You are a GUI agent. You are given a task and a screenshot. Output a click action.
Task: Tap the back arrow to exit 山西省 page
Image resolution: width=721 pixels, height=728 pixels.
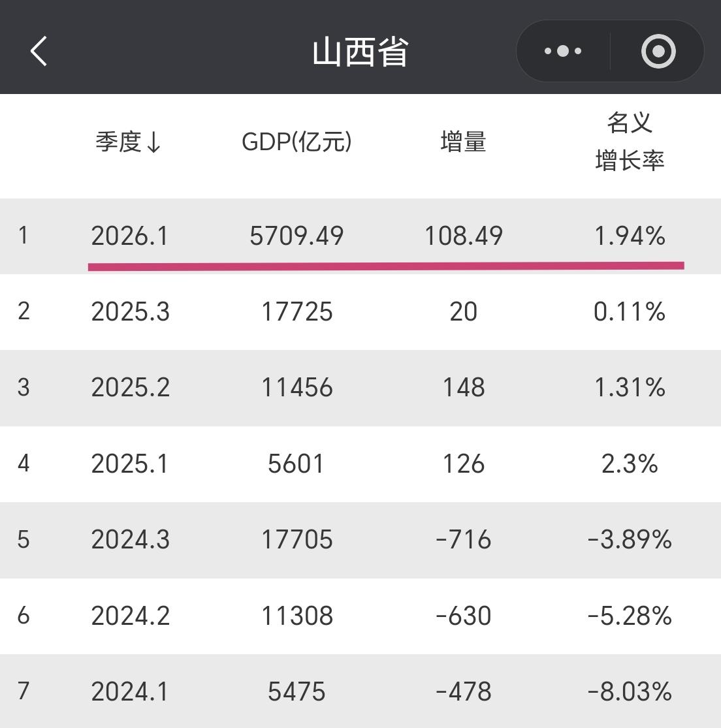[x=38, y=51]
